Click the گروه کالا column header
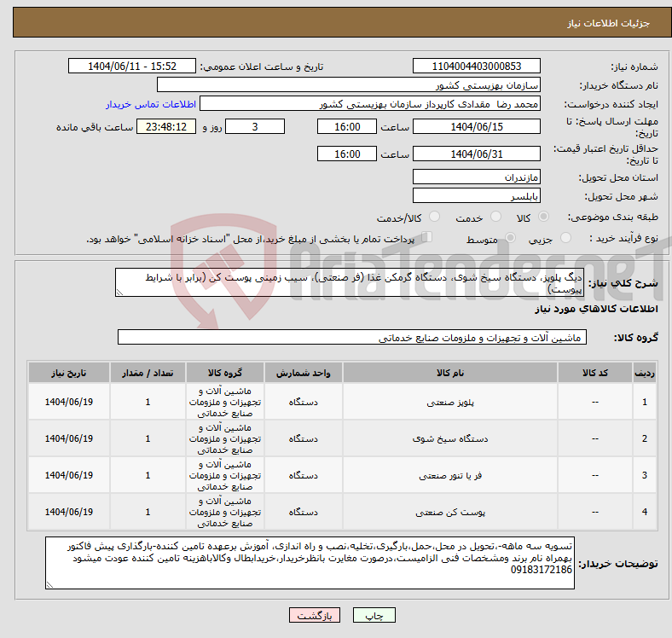Screen dimensions: 672x638 tap(225, 373)
